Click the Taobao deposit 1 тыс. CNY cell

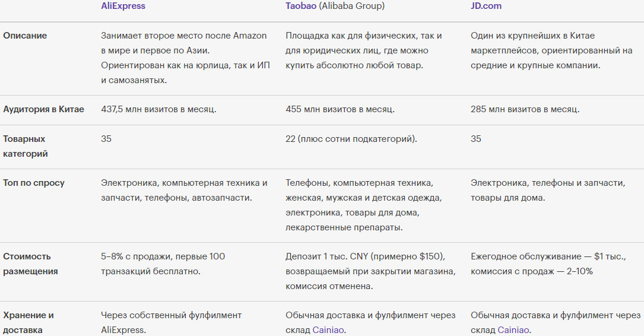coord(371,271)
